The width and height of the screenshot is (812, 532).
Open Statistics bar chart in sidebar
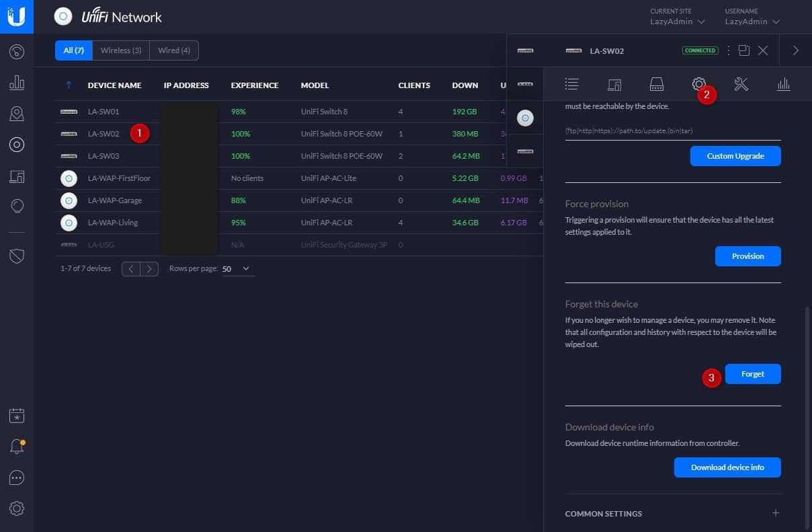click(x=17, y=83)
